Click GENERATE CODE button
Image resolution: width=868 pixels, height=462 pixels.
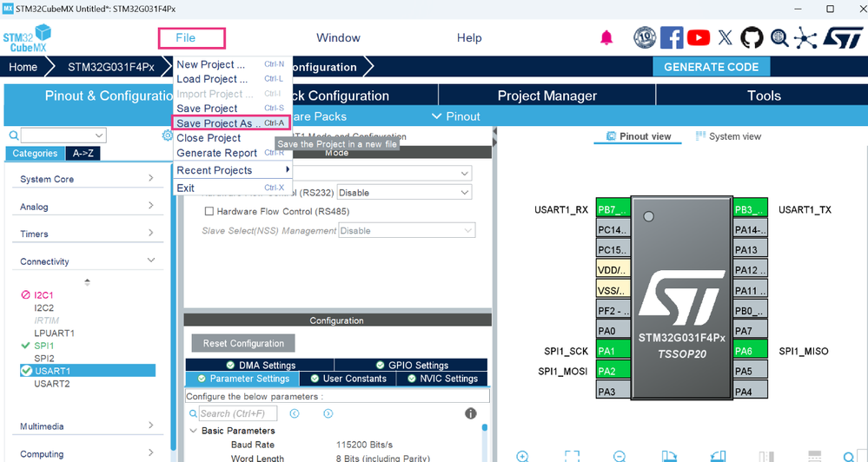click(712, 67)
